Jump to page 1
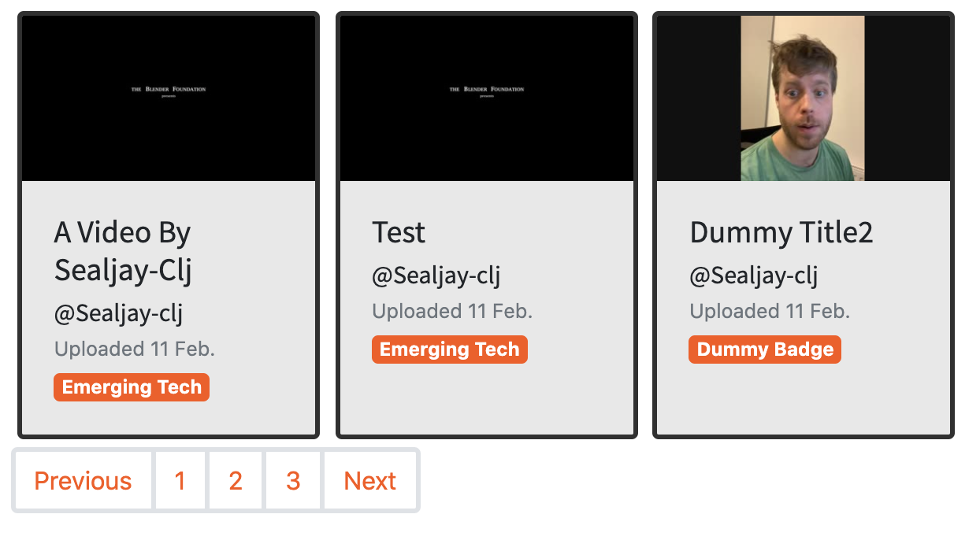 click(x=180, y=480)
